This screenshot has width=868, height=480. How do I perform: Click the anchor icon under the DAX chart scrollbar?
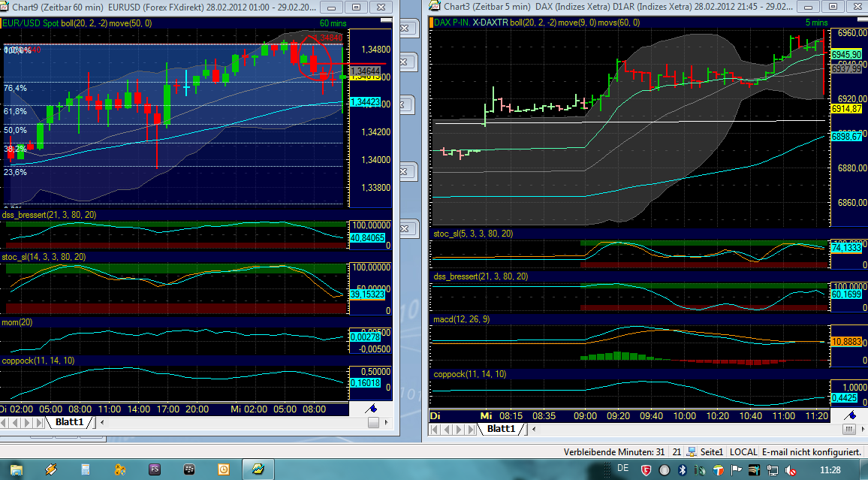(x=851, y=417)
